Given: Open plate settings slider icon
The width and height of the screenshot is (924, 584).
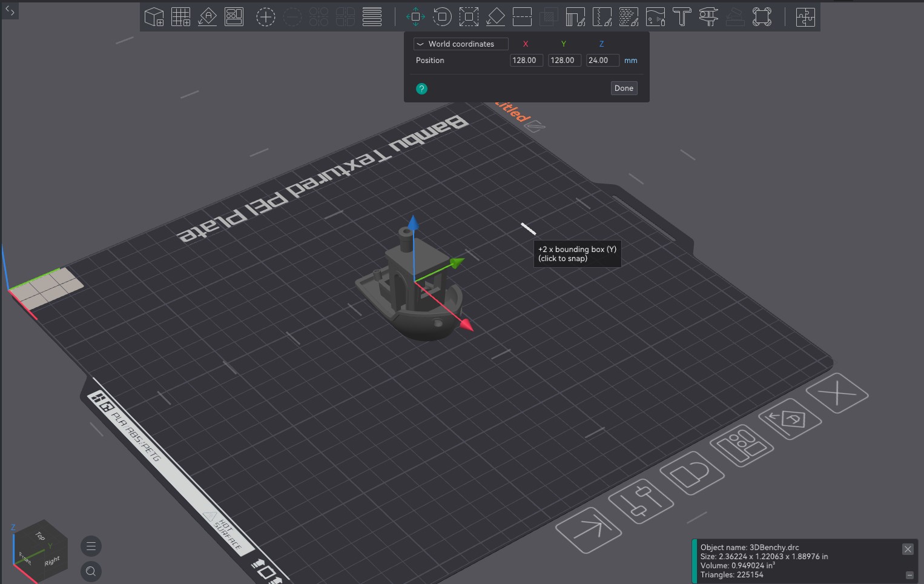Looking at the screenshot, I should (641, 501).
